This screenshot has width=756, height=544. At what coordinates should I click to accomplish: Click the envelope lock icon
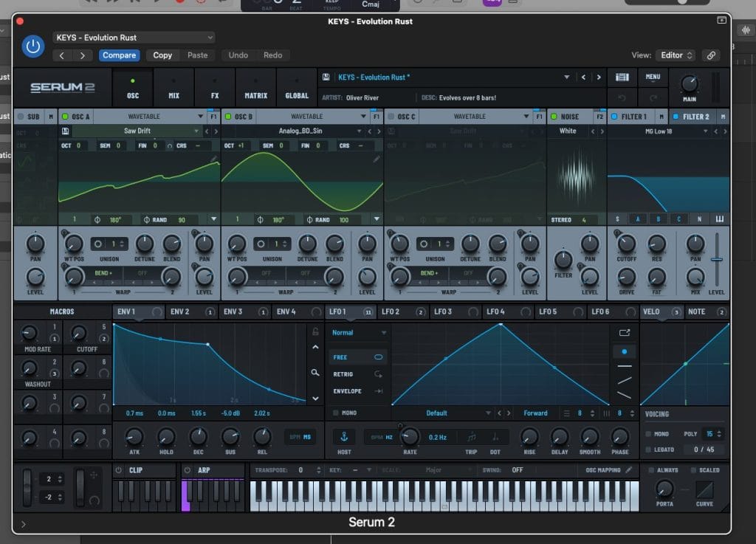(315, 331)
